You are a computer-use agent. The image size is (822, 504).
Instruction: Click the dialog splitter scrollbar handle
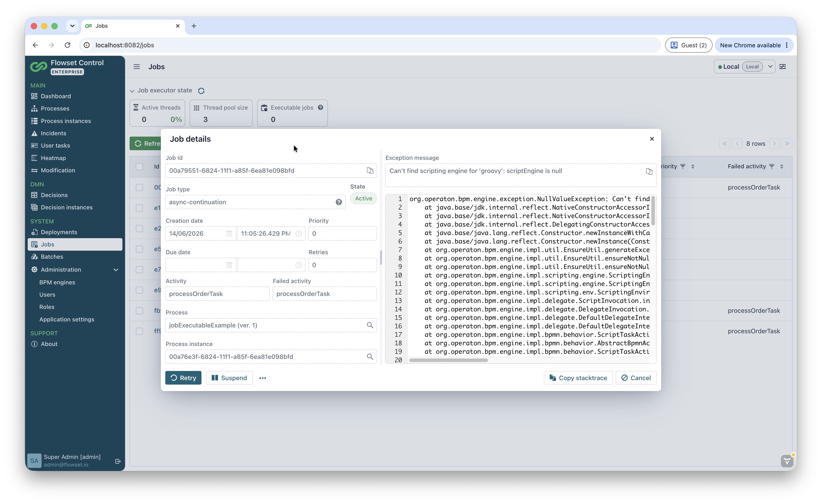[381, 257]
